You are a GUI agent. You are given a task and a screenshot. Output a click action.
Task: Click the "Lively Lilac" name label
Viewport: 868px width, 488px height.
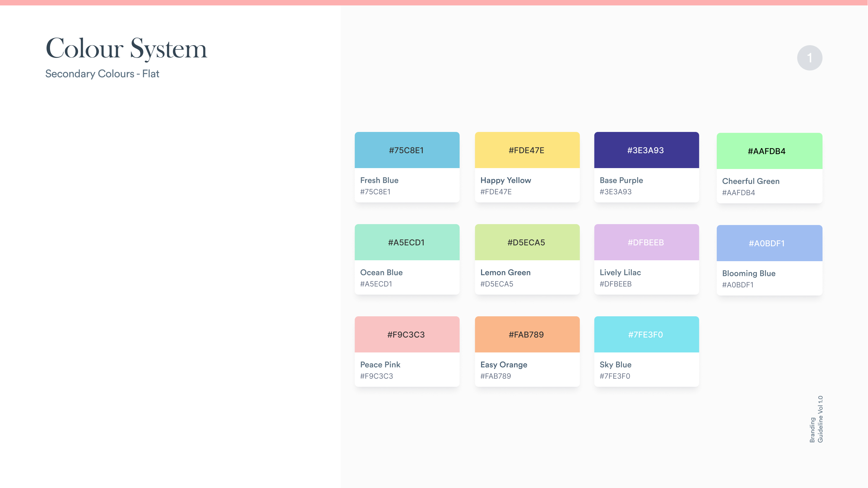620,273
